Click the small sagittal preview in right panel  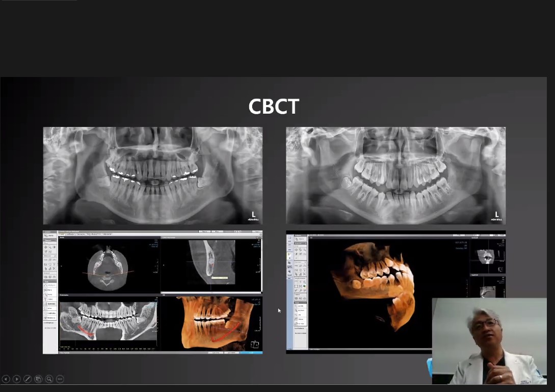(x=487, y=290)
